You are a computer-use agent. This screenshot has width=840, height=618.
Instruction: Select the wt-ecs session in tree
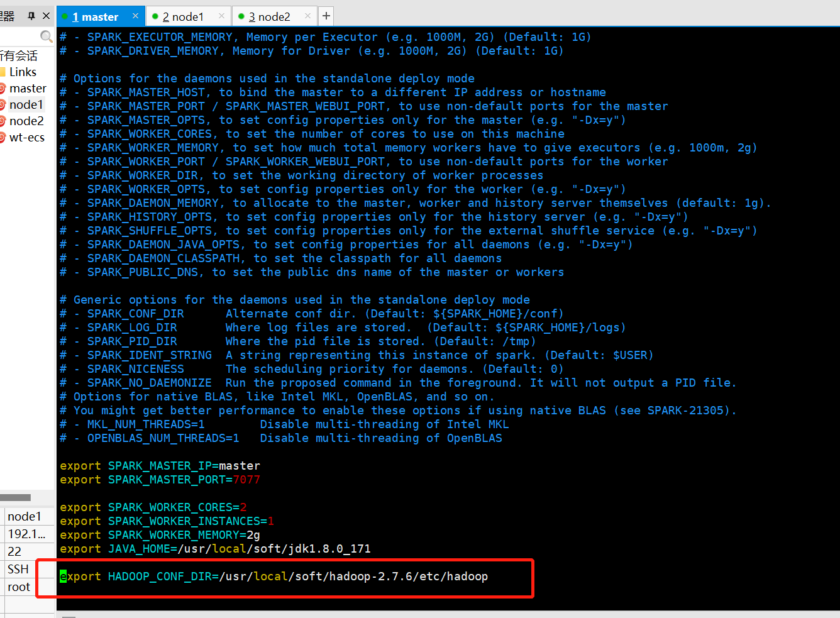click(x=27, y=138)
